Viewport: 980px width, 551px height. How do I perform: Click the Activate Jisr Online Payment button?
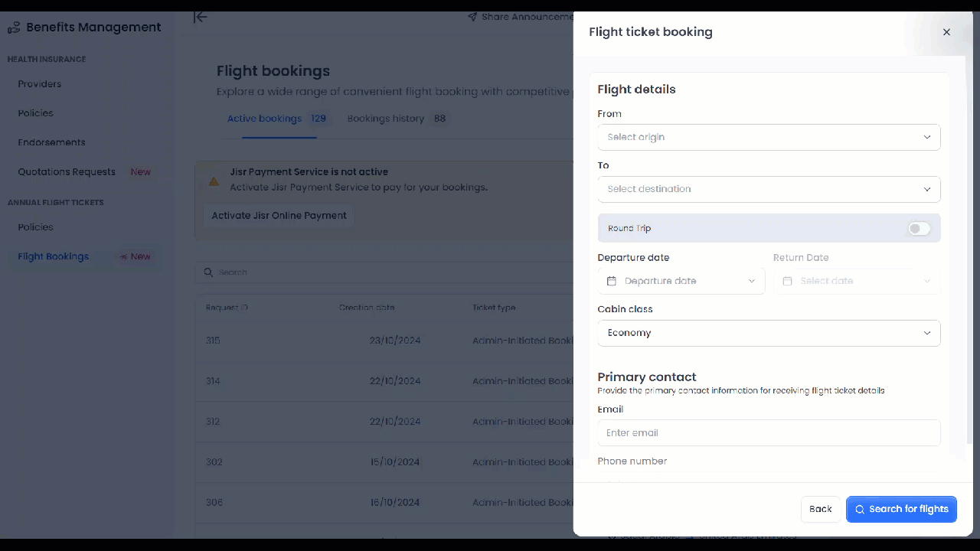(279, 215)
